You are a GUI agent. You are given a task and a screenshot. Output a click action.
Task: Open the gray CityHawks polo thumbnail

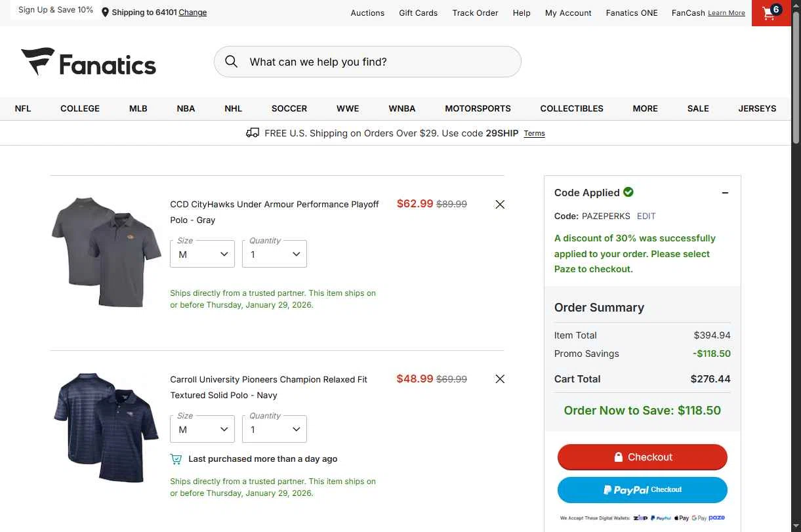pos(106,251)
